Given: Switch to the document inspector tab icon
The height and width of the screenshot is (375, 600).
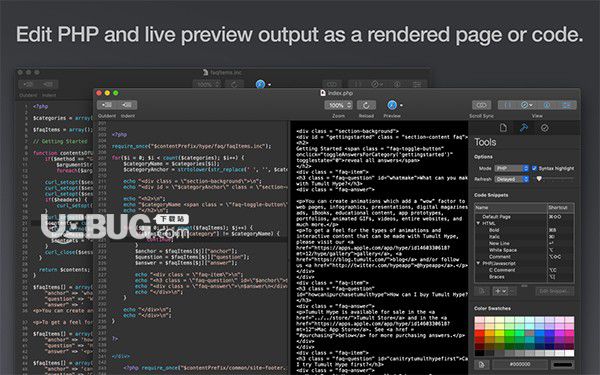Looking at the screenshot, I should tap(503, 128).
